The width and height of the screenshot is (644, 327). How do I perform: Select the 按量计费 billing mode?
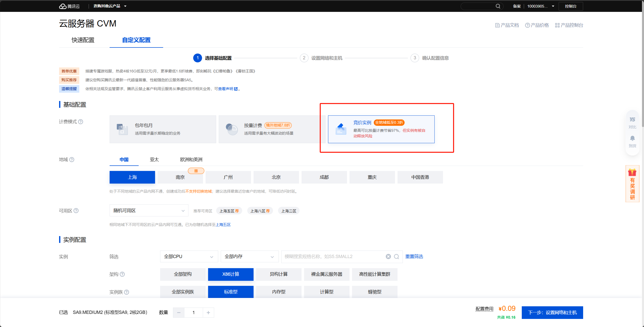(x=272, y=129)
